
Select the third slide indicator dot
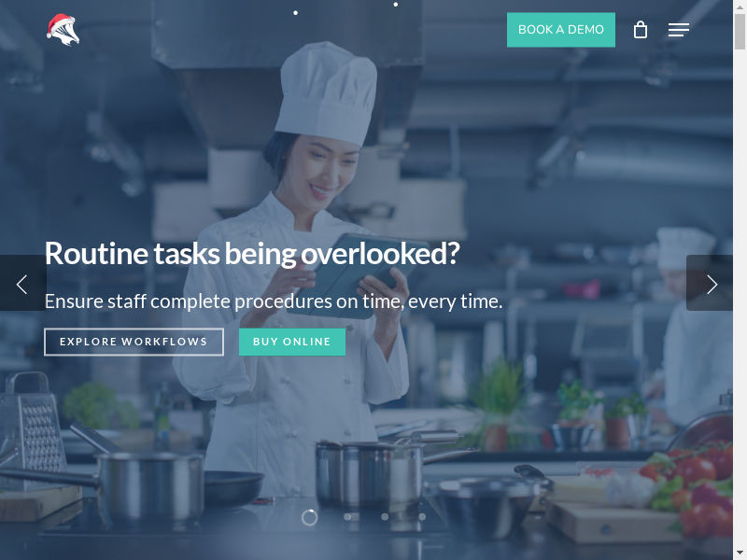click(385, 517)
